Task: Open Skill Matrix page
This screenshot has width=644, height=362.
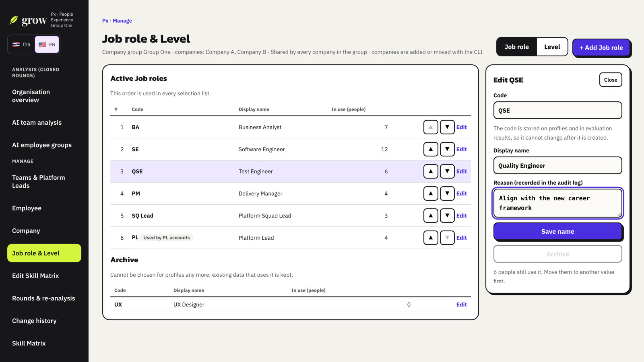Action: [44, 343]
